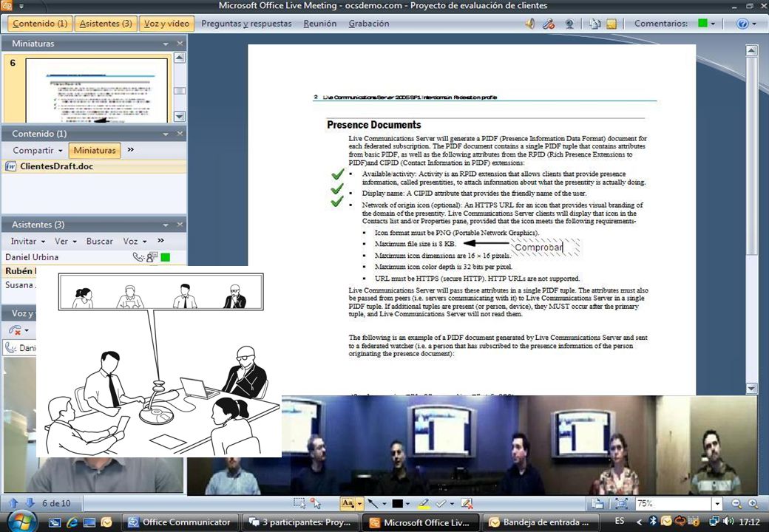The height and width of the screenshot is (532, 769).
Task: Select the check mark stamp tool
Action: coord(441,503)
